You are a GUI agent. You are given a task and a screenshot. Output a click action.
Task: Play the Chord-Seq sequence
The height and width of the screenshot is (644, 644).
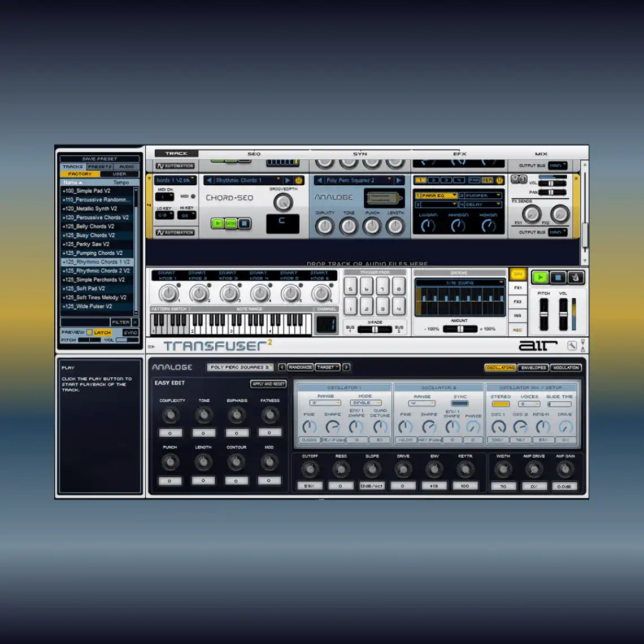[217, 224]
